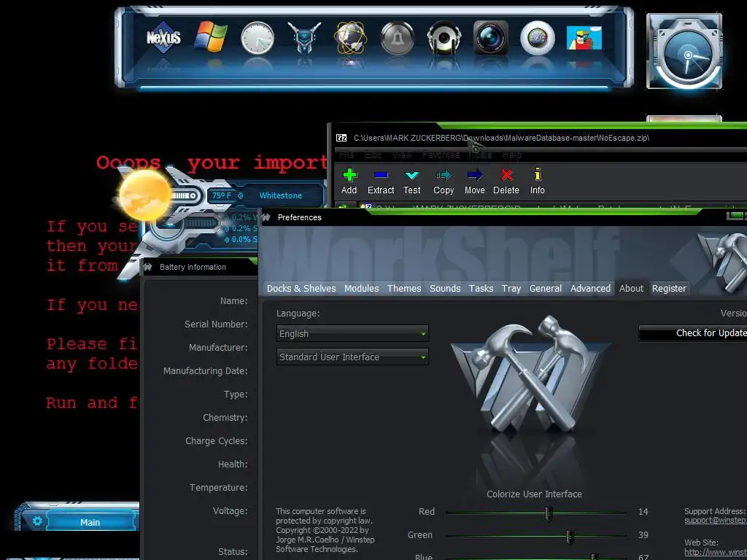This screenshot has width=747, height=560.
Task: Click the 75° F temperature reading
Action: point(222,195)
